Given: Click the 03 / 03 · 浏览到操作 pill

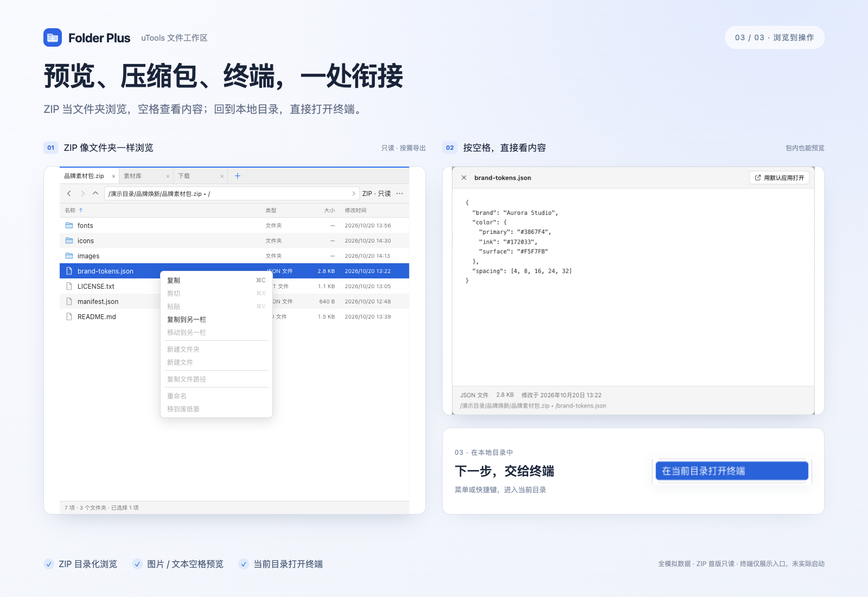Looking at the screenshot, I should (775, 37).
